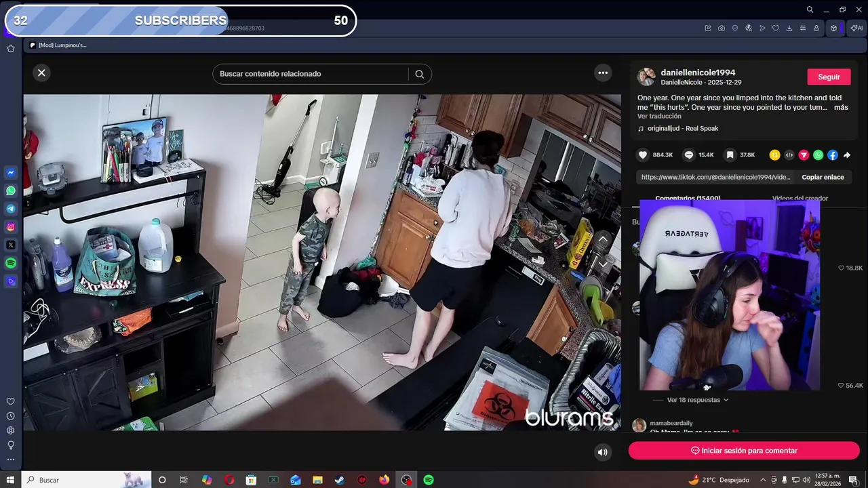Like the comment with 56.4K likes
The width and height of the screenshot is (868, 488).
841,386
